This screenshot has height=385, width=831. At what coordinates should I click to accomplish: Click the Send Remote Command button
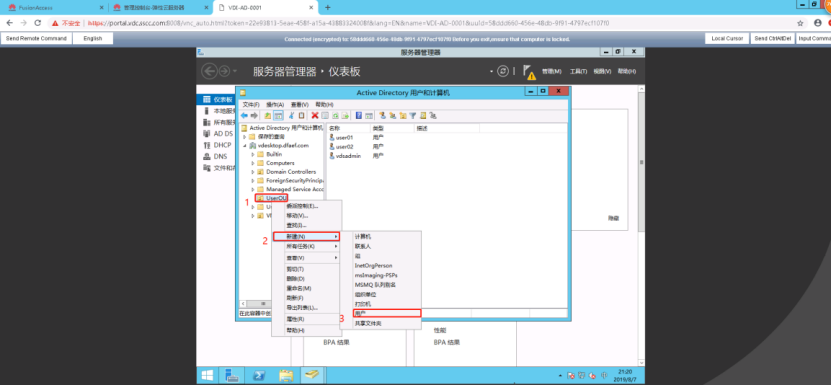(x=36, y=39)
